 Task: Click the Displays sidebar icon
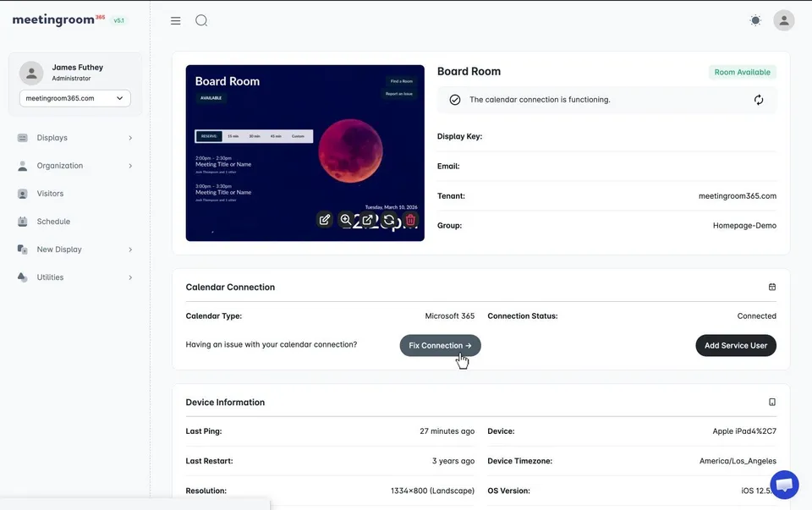[x=22, y=138]
